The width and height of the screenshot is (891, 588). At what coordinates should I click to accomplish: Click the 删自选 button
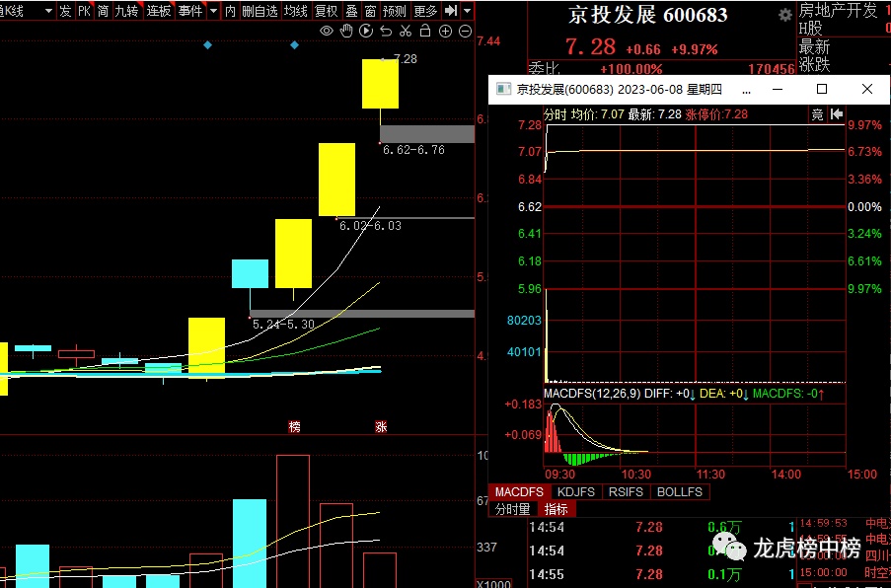tap(260, 11)
